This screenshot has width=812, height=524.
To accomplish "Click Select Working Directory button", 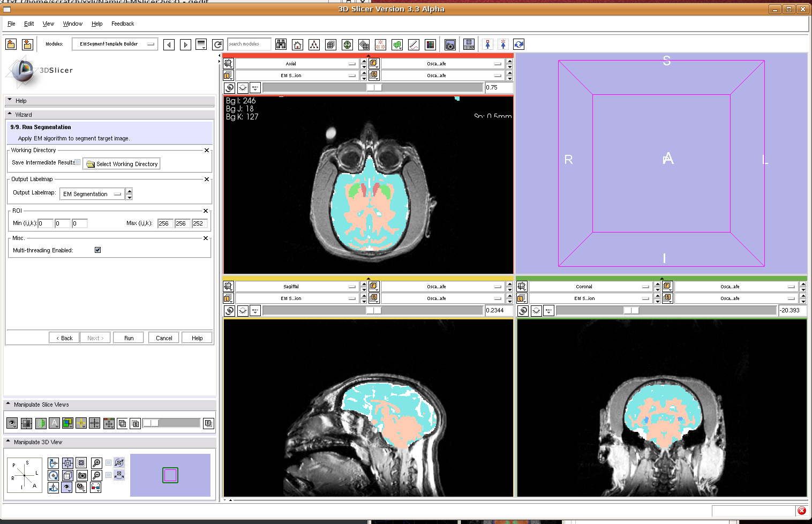I will click(122, 164).
